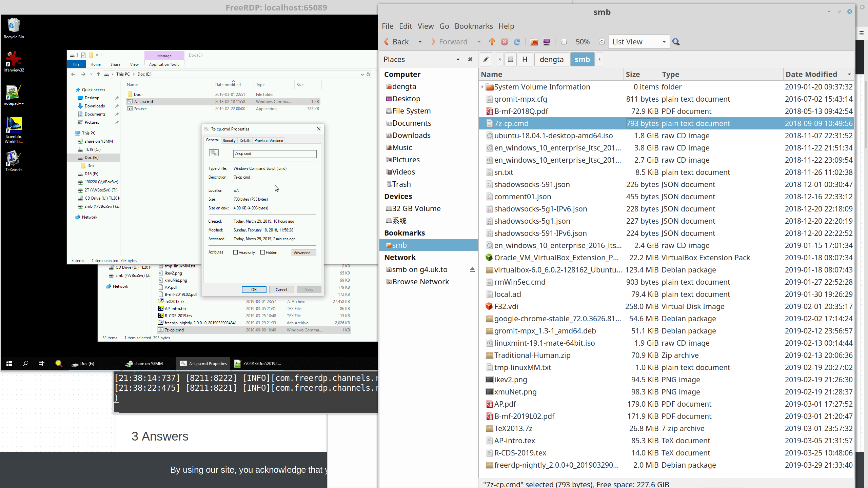Switch to the Security tab in Properties
Image resolution: width=868 pixels, height=488 pixels.
(229, 140)
